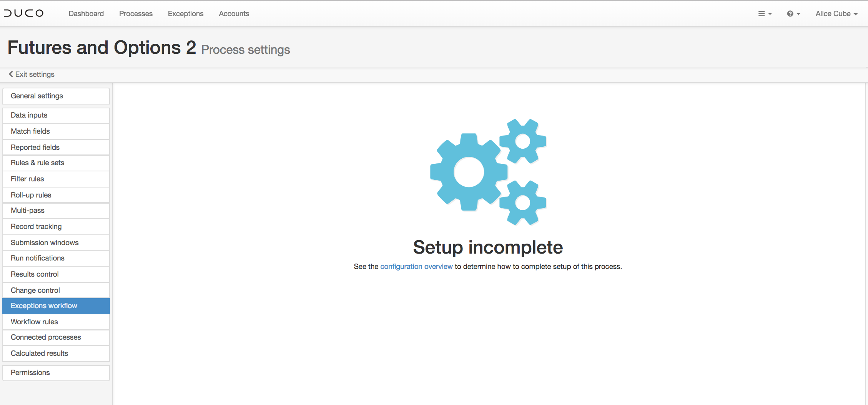Open the help question mark menu
Image resolution: width=868 pixels, height=405 pixels.
pos(793,14)
